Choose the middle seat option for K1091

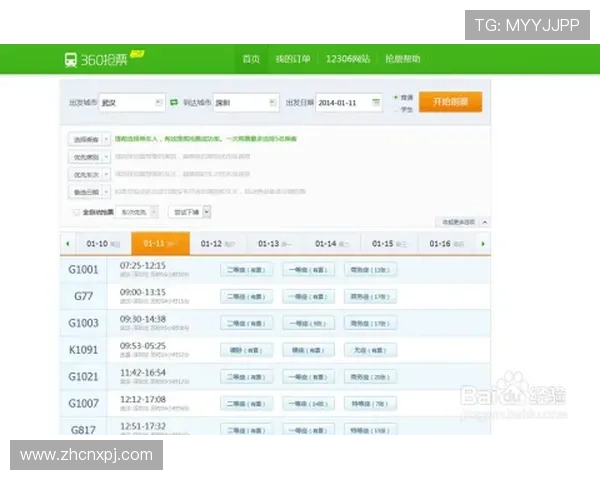(x=308, y=350)
